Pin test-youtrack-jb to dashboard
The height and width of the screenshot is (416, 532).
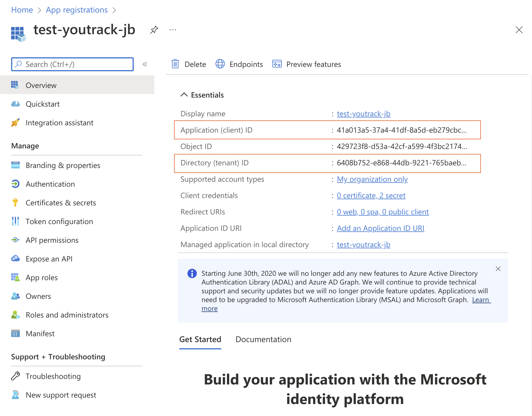pos(154,30)
